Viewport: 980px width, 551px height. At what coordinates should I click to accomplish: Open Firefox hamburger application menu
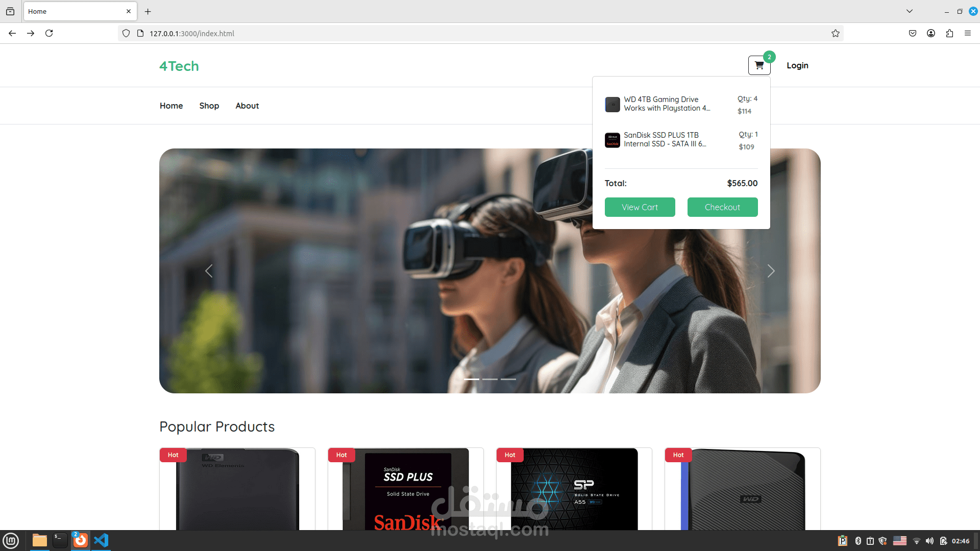[x=968, y=33]
